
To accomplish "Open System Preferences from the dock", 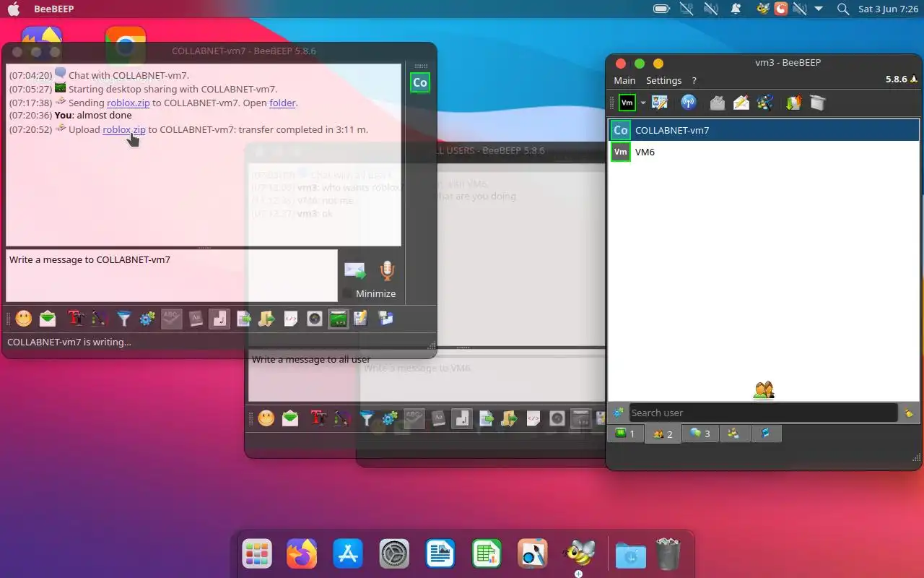I will click(x=394, y=554).
